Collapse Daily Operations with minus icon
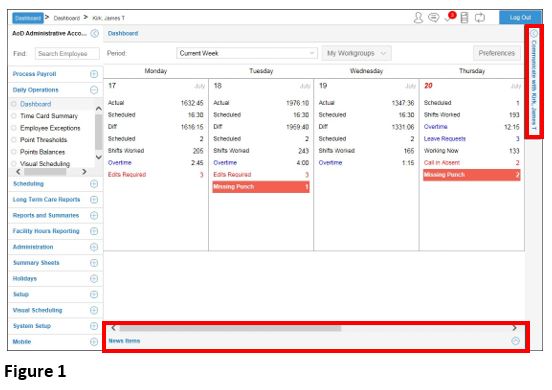The image size is (552, 390). click(94, 90)
